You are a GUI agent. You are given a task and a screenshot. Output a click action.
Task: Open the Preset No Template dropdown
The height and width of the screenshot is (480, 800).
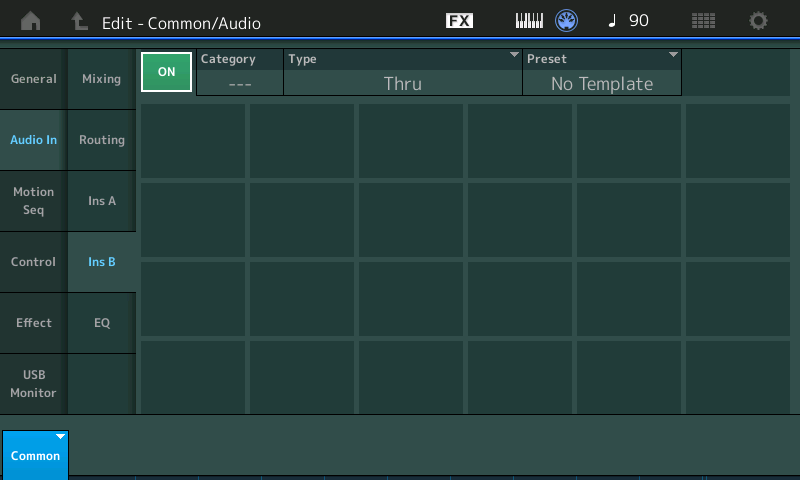point(601,73)
